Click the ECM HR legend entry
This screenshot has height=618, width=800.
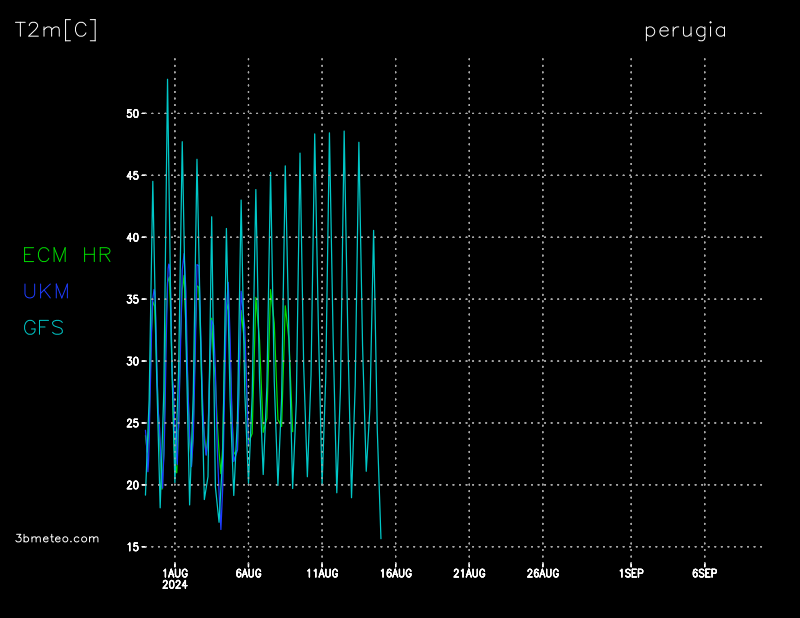67,255
